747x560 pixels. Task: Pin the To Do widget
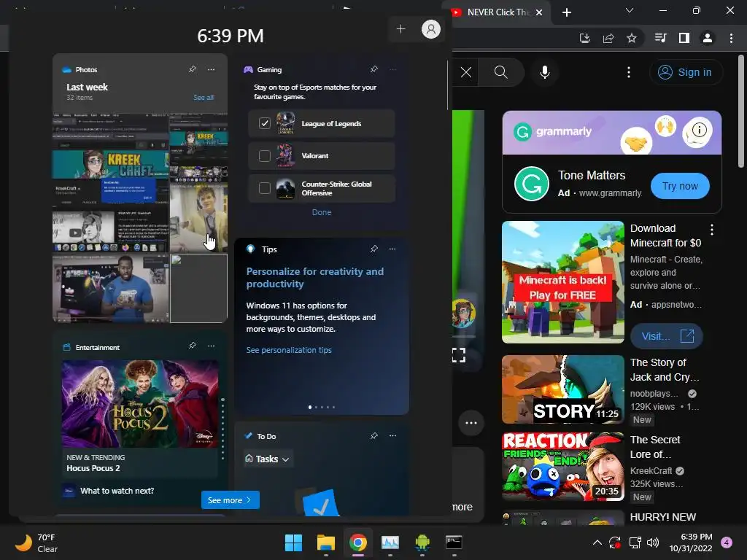click(374, 436)
